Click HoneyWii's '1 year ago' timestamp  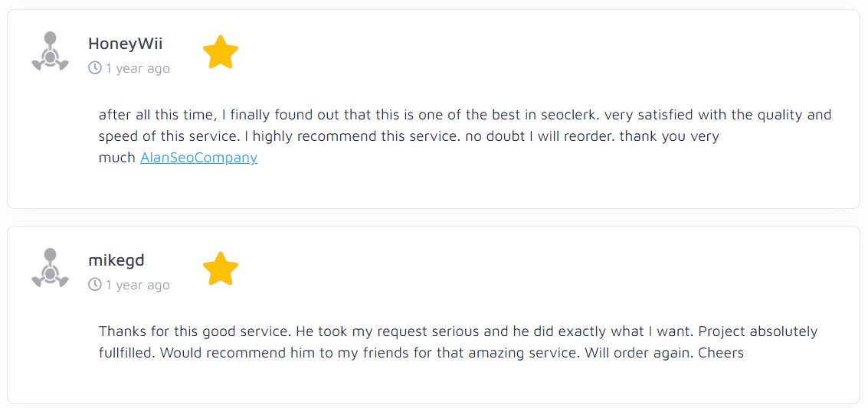pos(138,68)
